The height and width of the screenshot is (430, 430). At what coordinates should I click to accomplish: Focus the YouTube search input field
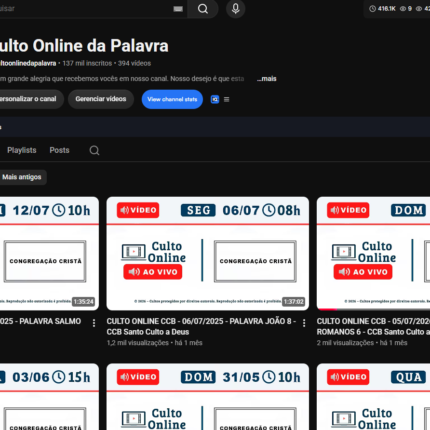coord(93,9)
